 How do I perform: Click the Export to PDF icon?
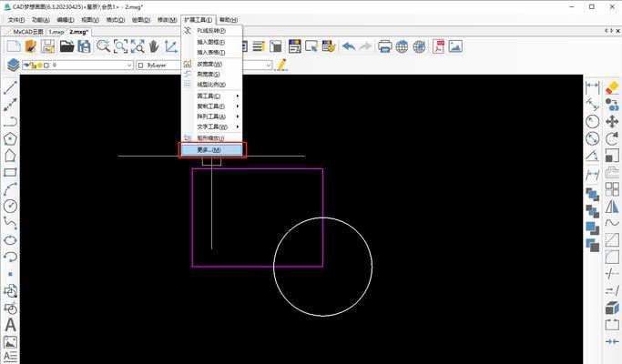pyautogui.click(x=438, y=46)
